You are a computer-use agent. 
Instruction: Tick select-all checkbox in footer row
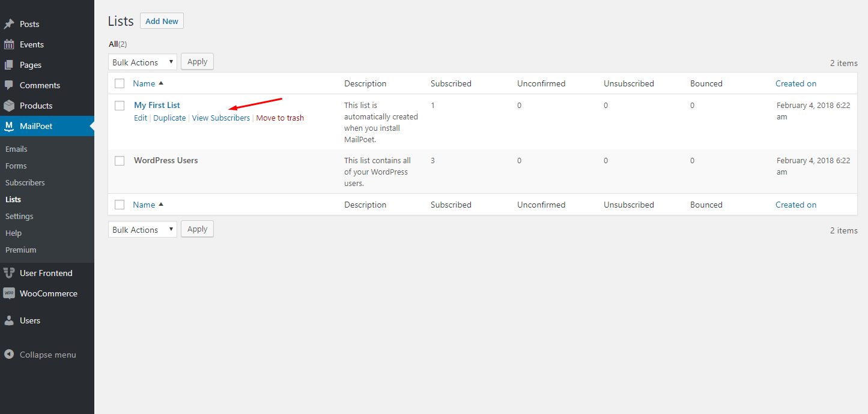120,205
